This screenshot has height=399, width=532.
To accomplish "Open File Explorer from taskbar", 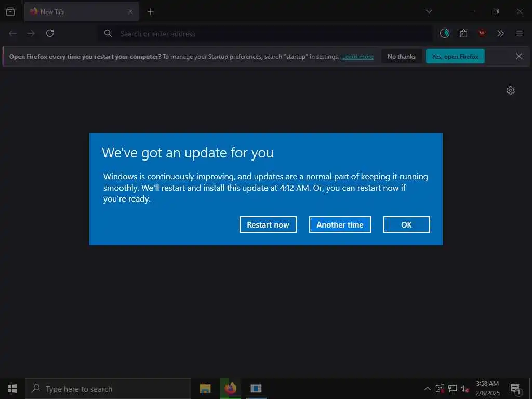I will (205, 389).
